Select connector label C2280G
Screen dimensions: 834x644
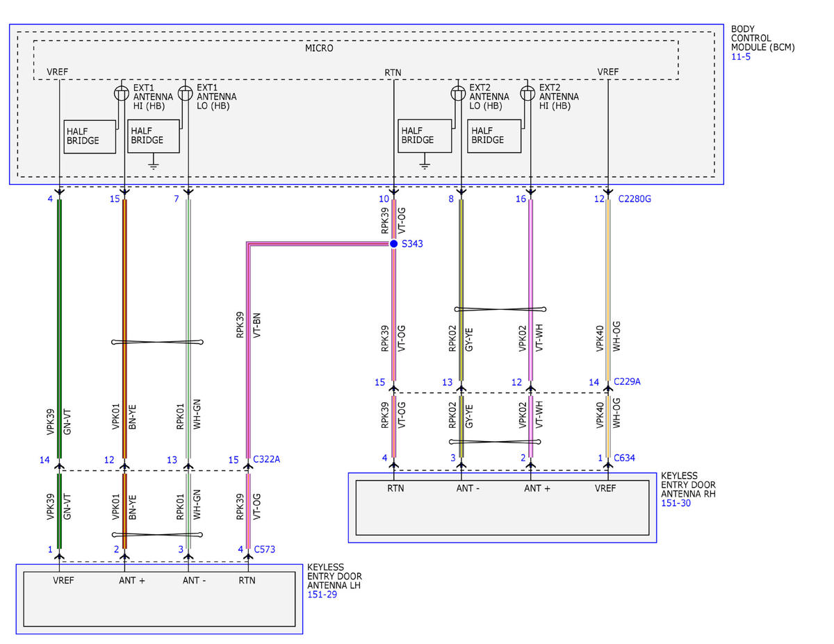tap(634, 199)
